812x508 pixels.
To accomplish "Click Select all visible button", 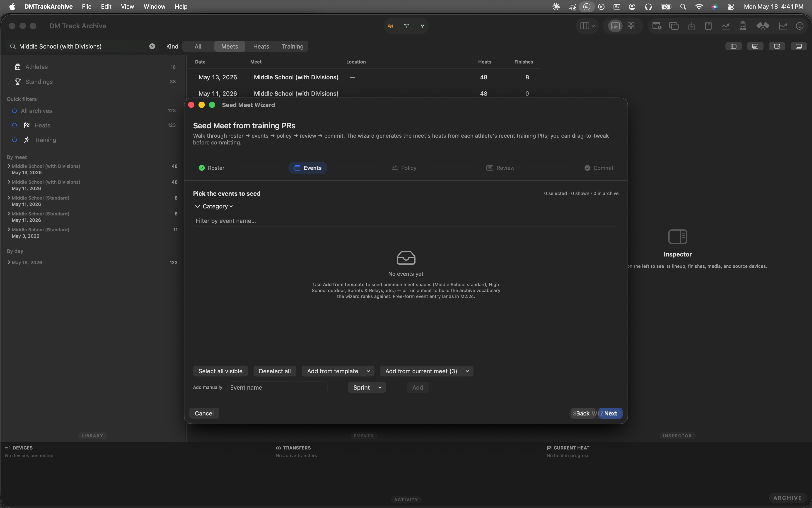I will tap(220, 371).
